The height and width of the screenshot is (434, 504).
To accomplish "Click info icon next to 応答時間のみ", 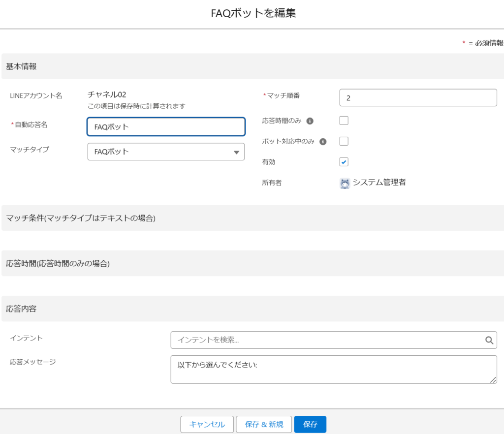I will tap(311, 121).
